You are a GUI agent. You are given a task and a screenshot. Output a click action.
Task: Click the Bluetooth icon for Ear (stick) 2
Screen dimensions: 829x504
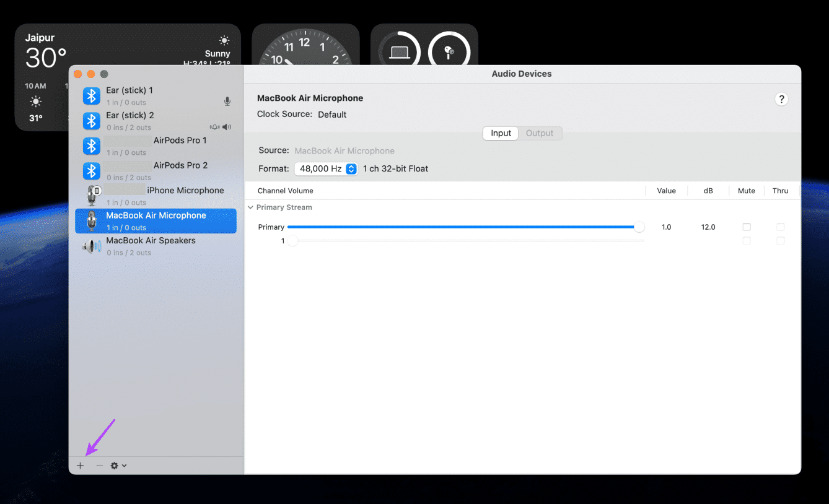(92, 121)
